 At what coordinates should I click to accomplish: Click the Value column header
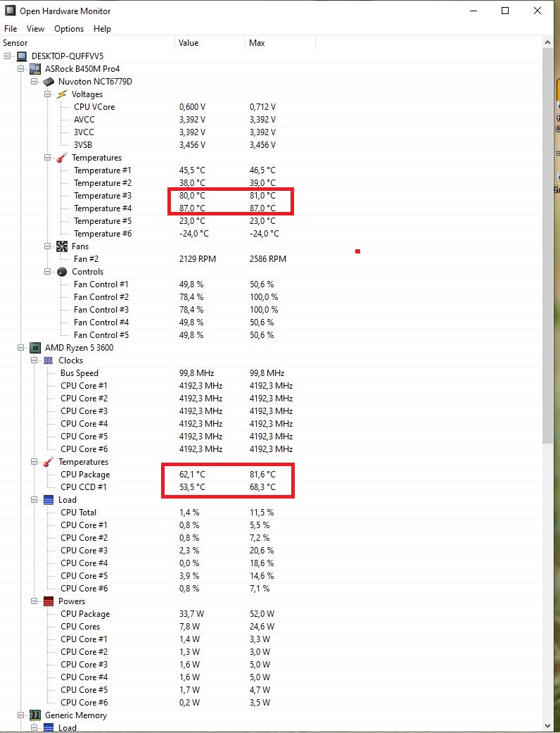210,43
